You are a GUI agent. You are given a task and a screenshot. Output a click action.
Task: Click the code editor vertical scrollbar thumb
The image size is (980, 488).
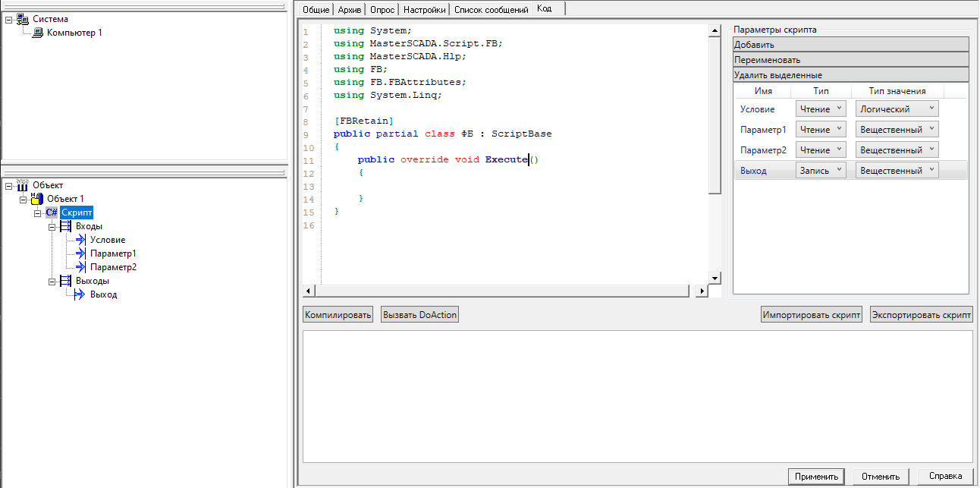(x=715, y=115)
